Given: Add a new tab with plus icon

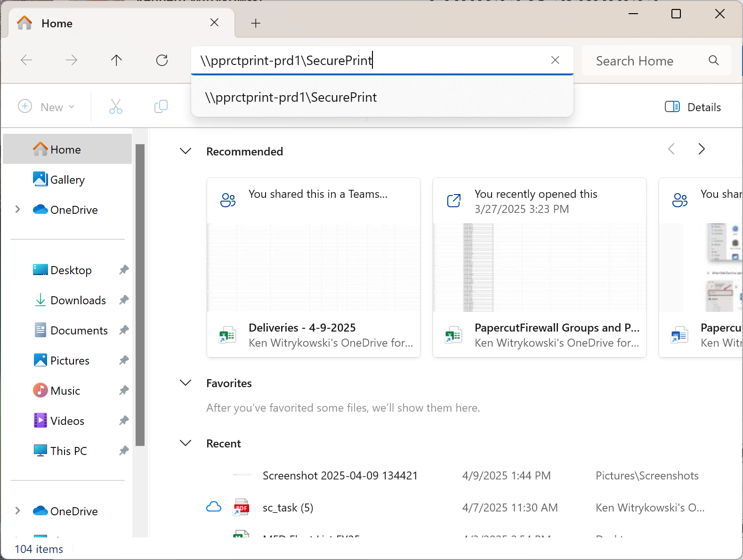Looking at the screenshot, I should [x=256, y=23].
